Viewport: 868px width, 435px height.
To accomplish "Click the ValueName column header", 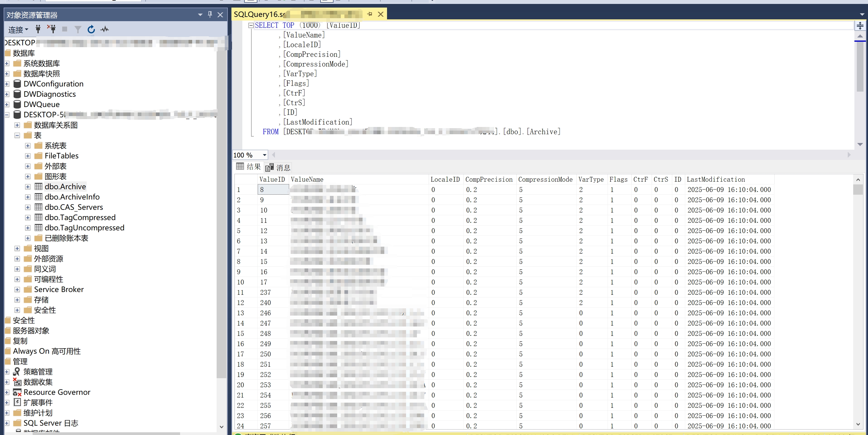I will tap(307, 180).
